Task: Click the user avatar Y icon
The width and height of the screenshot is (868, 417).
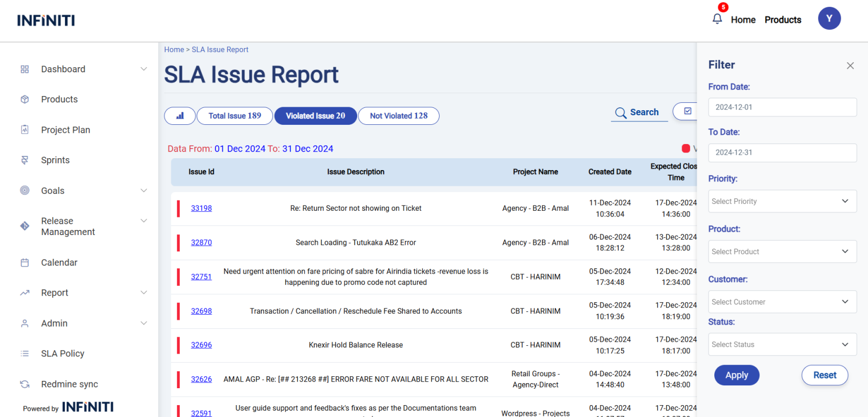Action: (829, 19)
